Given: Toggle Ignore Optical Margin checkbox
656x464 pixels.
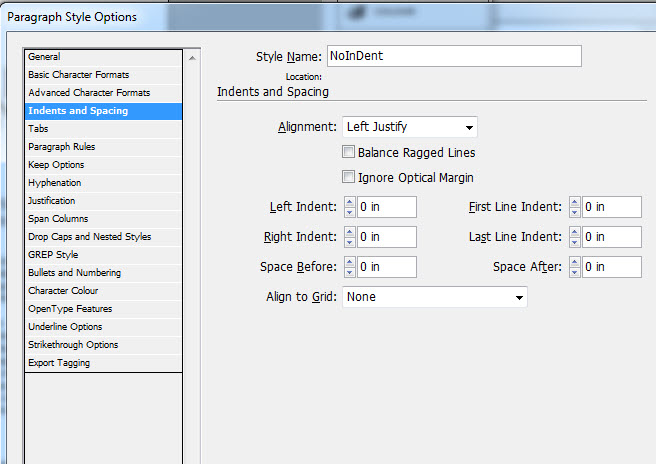Looking at the screenshot, I should [x=349, y=177].
